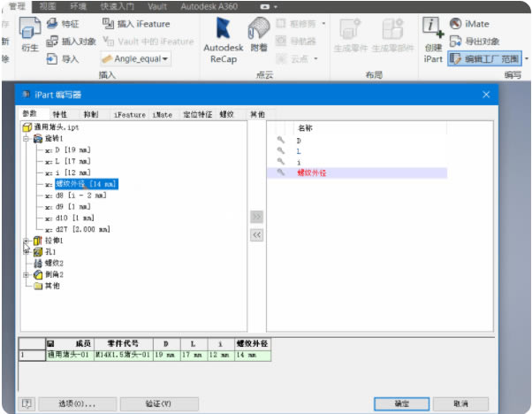Screen dimensions: 532x414
Task: Switch to the 环境 ribbon tab
Action: (79, 6)
